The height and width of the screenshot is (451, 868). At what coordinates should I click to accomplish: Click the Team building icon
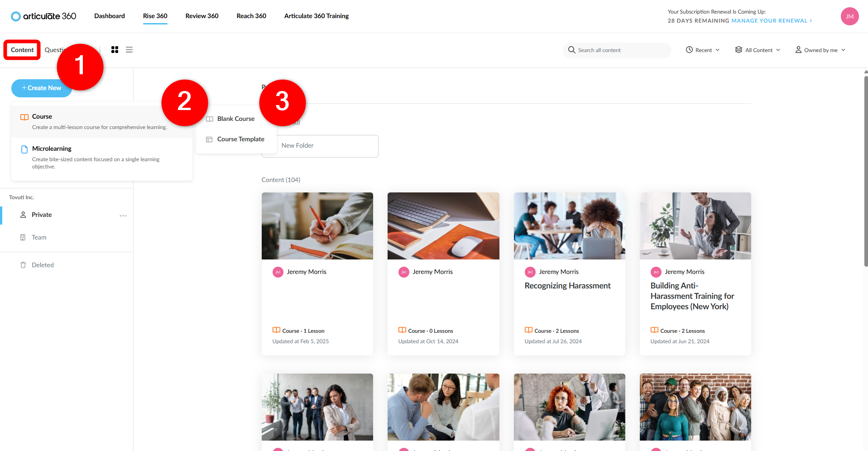click(23, 237)
